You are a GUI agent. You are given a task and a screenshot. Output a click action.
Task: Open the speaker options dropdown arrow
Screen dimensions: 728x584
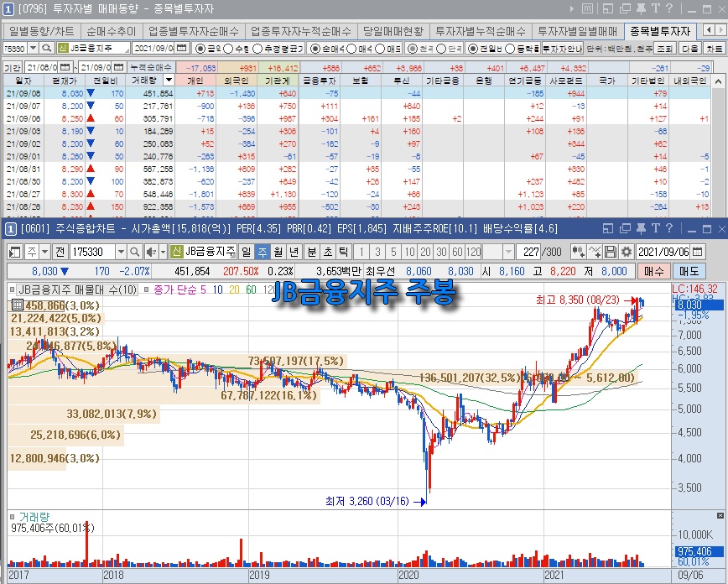pos(163,253)
